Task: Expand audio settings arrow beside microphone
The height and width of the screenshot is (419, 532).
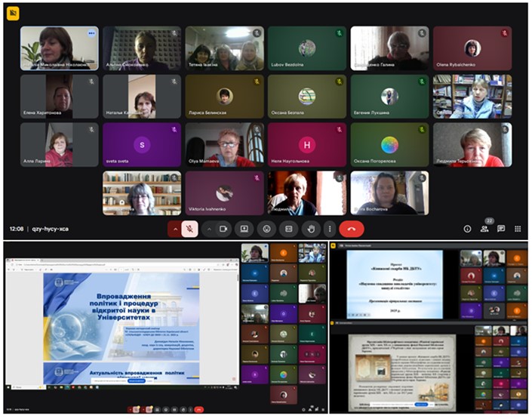Action: coord(175,228)
